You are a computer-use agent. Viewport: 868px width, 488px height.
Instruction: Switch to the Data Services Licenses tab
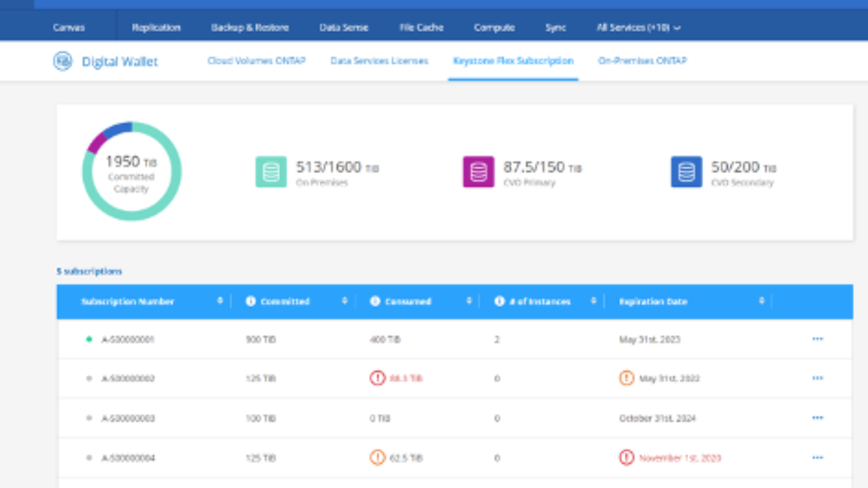pyautogui.click(x=379, y=61)
